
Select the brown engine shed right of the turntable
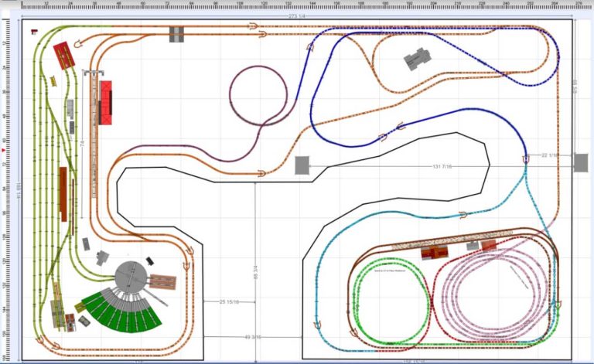point(164,281)
